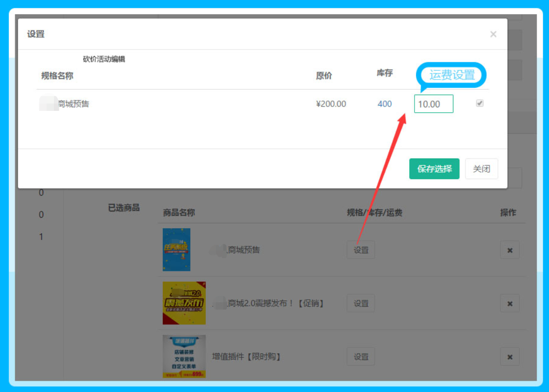Viewport: 549px width, 392px height.
Task: Click the yellow 震撼发布 product thumbnail
Action: click(184, 303)
